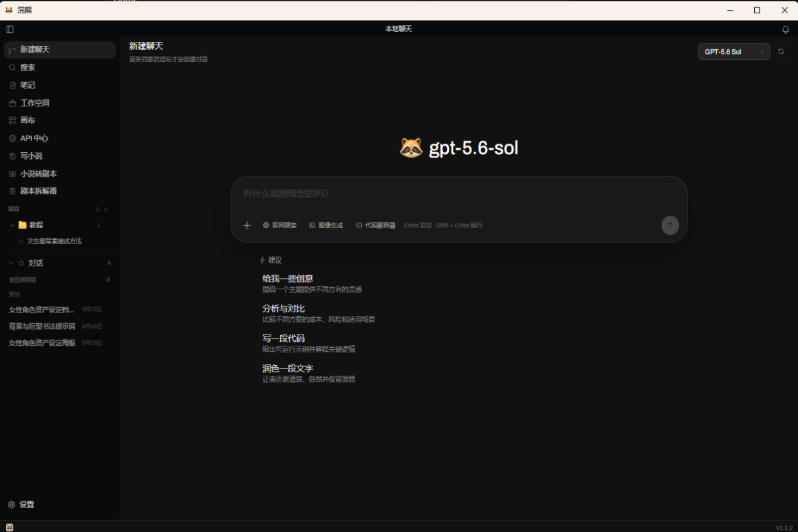Toggle 图像生成 image generation
The width and height of the screenshot is (798, 532).
(326, 225)
